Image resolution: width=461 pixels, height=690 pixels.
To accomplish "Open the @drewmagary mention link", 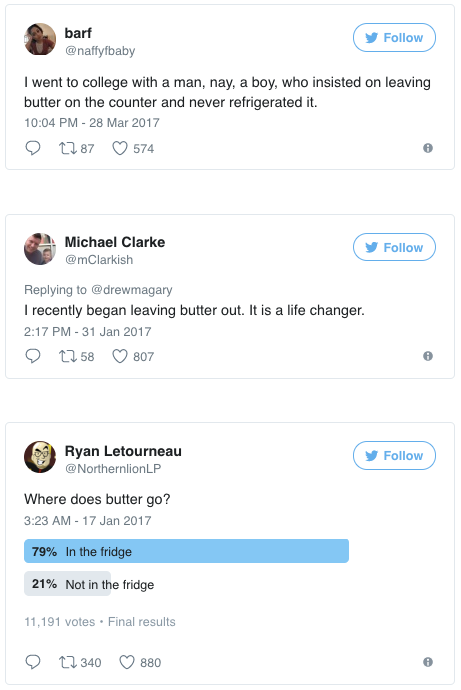I will [132, 290].
